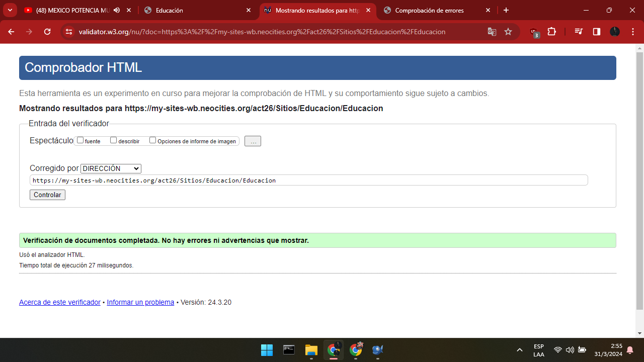Close the 'Educación' tab
This screenshot has width=644, height=362.
(x=249, y=10)
